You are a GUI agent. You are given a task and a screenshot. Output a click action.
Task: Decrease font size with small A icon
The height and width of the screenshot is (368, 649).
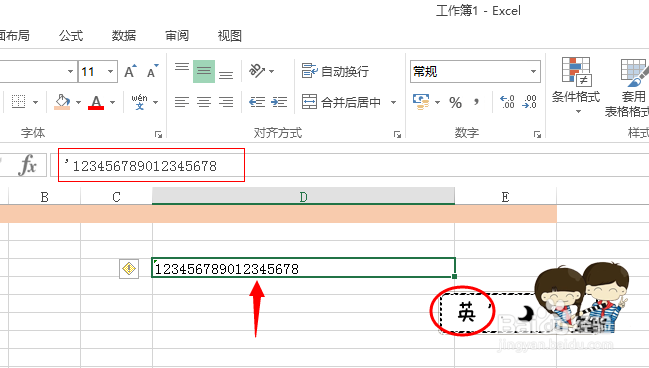click(153, 71)
